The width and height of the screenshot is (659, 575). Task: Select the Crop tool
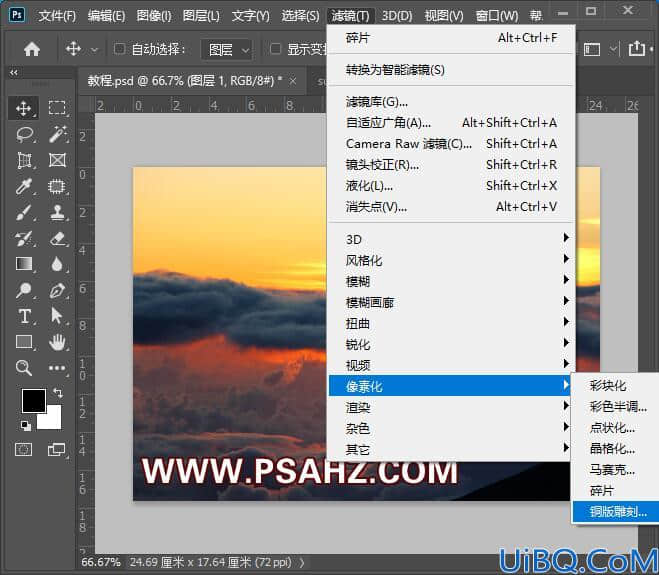(x=24, y=161)
